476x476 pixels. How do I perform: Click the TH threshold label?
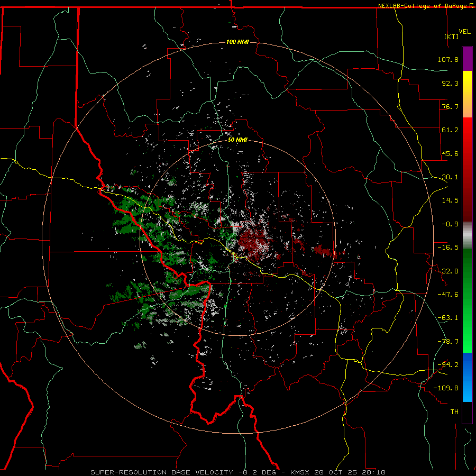(x=454, y=412)
